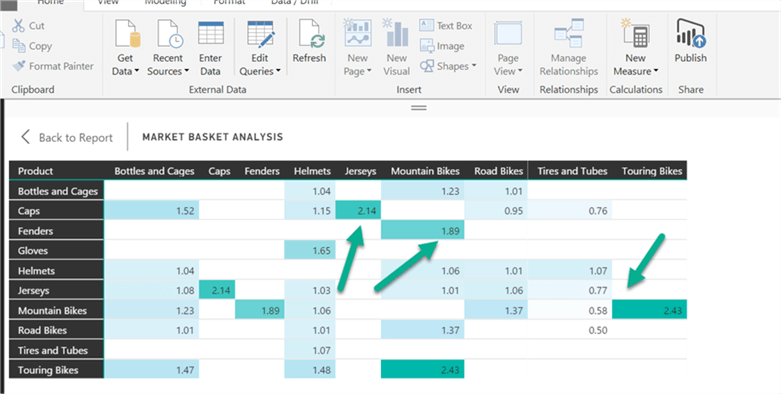Click the 1.52 cell in Caps row
781x394 pixels.
[151, 211]
